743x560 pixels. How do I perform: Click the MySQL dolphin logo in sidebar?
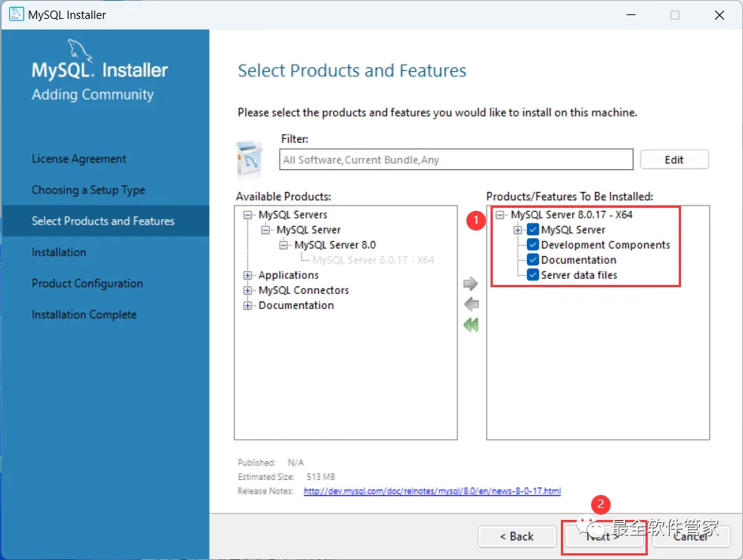point(79,50)
